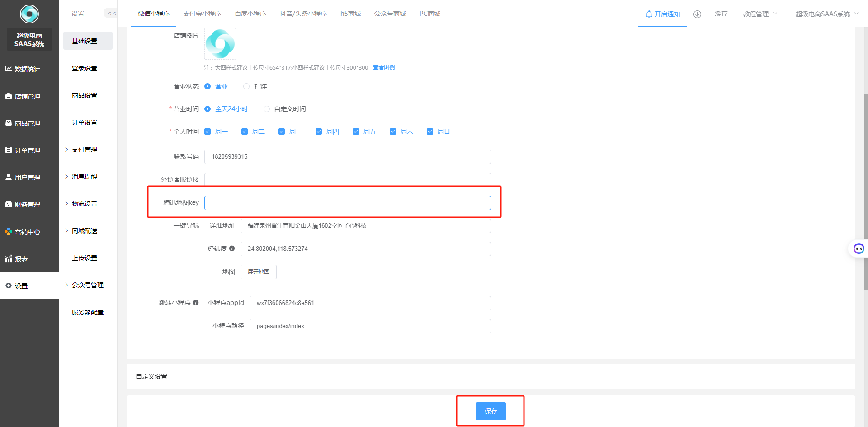Click the bell icon to enable notifications
868x427 pixels.
coord(649,14)
